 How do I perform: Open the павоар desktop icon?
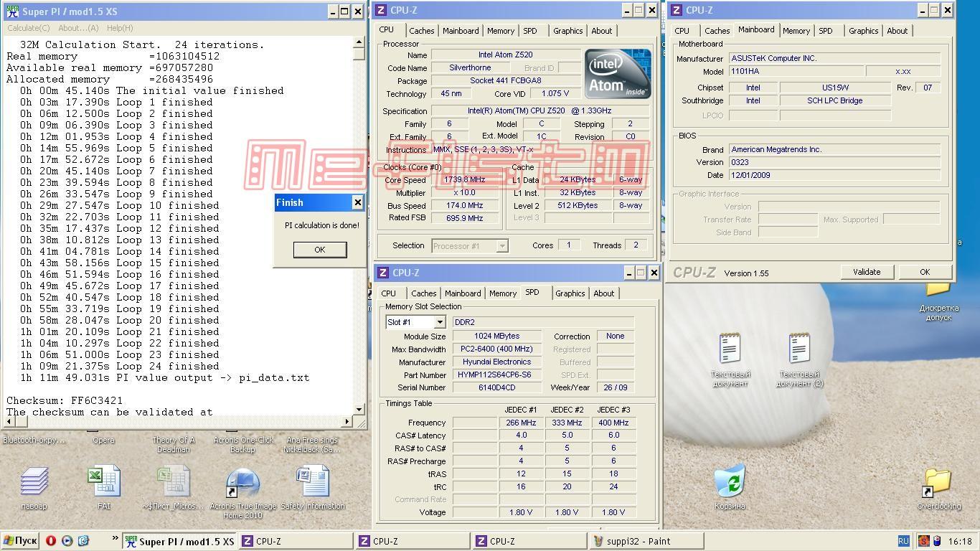(34, 481)
